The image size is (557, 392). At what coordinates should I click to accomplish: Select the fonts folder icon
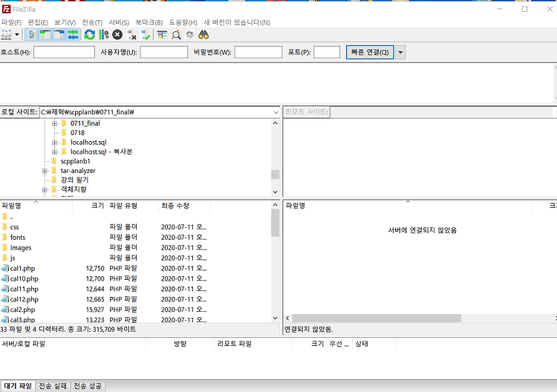[x=4, y=237]
